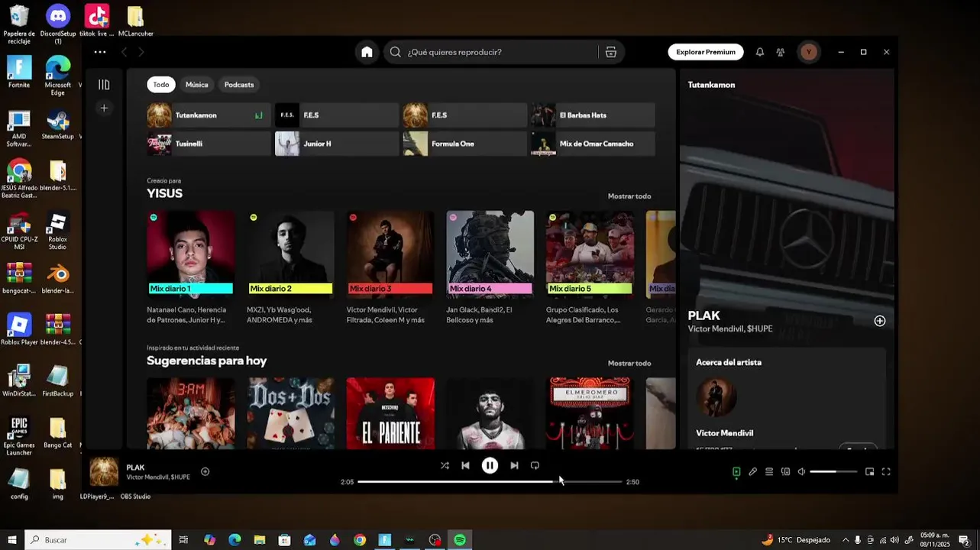Select the Podcasts filter chip

click(239, 85)
